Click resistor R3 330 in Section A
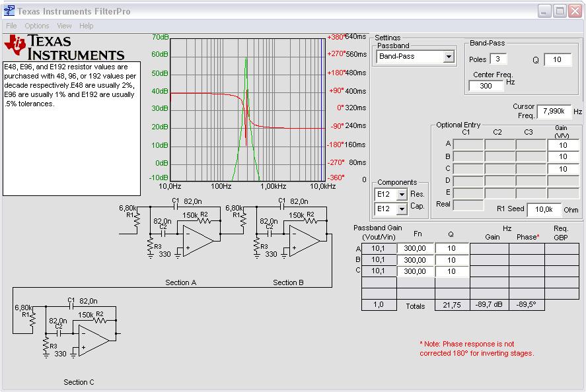Image resolution: width=586 pixels, height=392 pixels. 151,246
